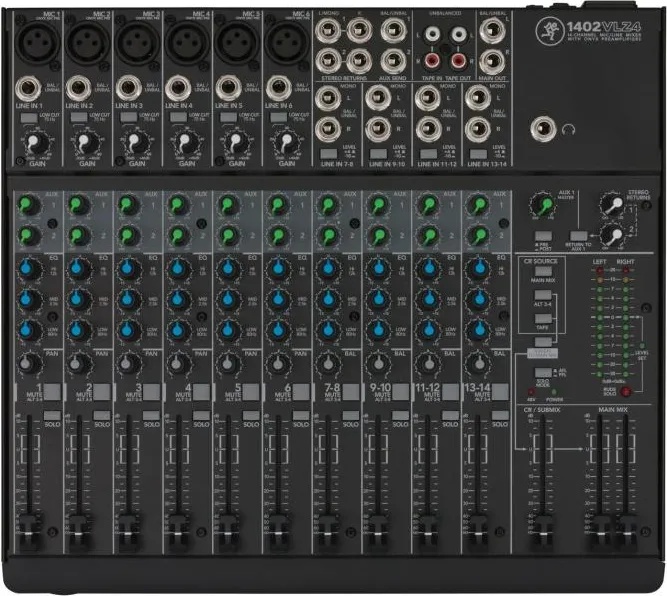Screen dimensions: 667x596
Task: Click the Stereo Returns 1 knob
Action: point(613,205)
